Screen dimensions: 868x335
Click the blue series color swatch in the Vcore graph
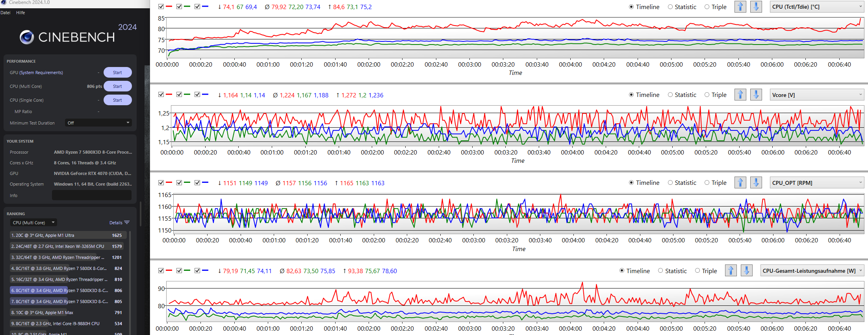click(205, 95)
